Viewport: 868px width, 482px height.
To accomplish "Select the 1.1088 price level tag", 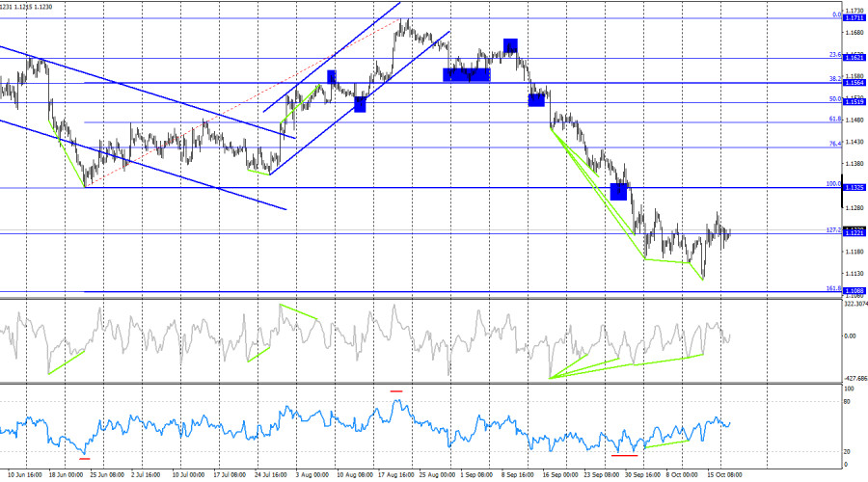I will pyautogui.click(x=854, y=291).
